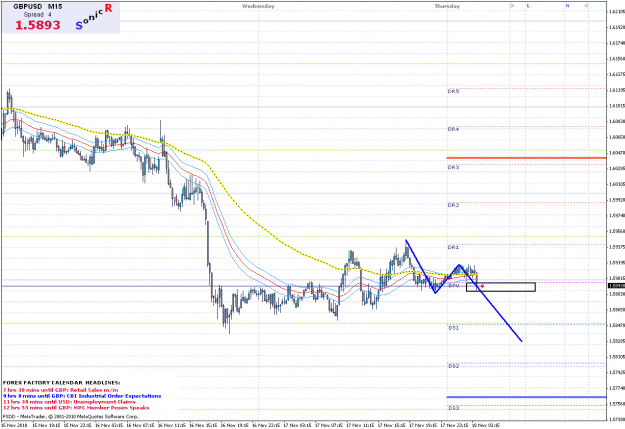
Task: Click the Spread 4 label
Action: coord(37,14)
